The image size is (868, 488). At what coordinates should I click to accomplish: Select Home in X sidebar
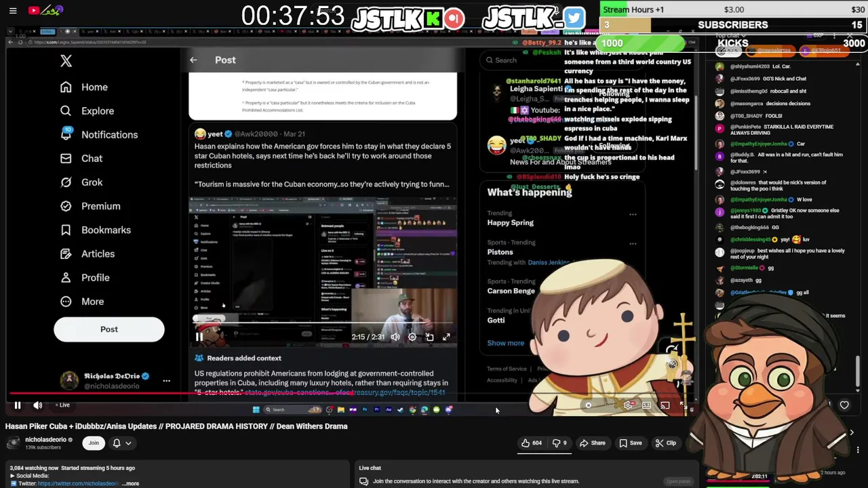(x=84, y=87)
